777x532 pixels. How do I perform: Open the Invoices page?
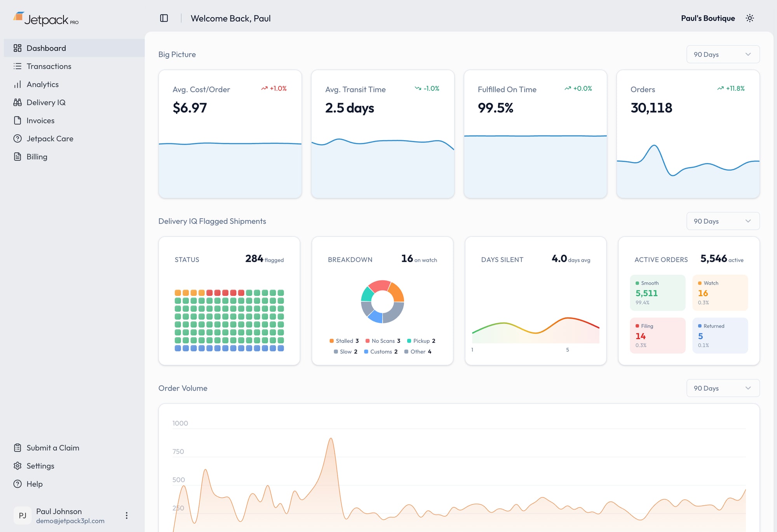pos(74,120)
